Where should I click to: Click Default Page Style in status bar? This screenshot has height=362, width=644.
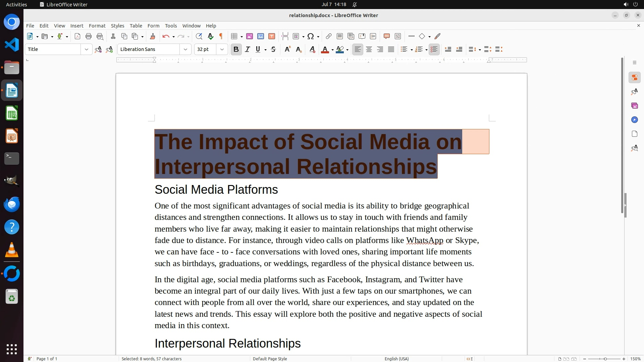click(x=270, y=359)
